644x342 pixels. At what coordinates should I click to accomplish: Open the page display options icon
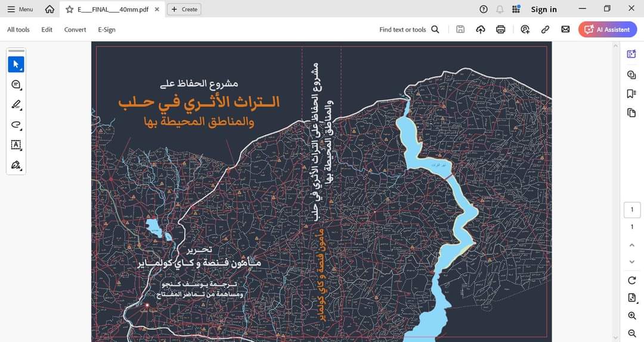[632, 298]
